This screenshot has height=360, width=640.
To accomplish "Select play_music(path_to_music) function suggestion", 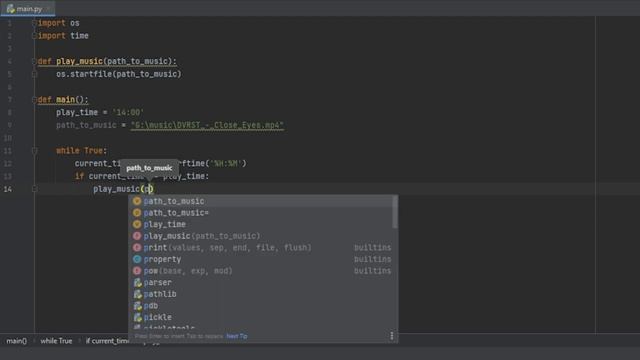I will (261, 236).
